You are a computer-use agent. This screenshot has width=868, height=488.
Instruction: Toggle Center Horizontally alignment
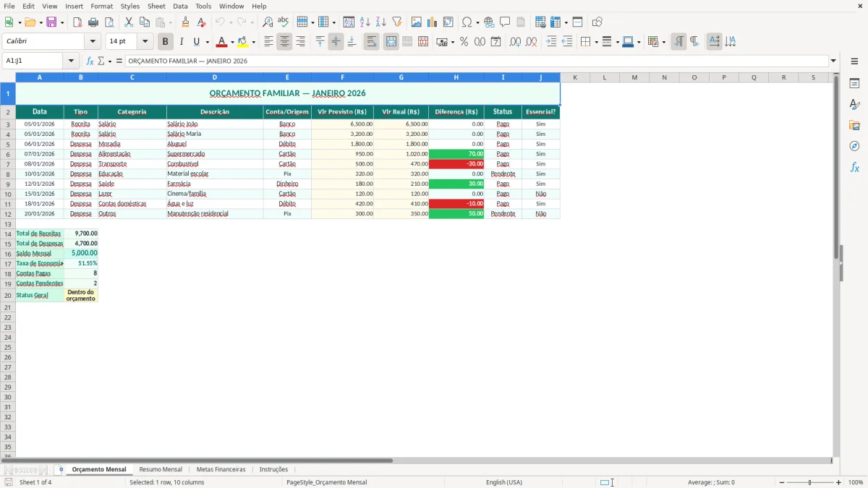click(284, 42)
